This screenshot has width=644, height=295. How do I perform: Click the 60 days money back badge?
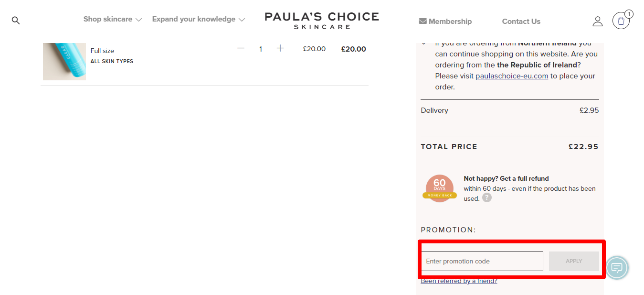click(x=439, y=188)
